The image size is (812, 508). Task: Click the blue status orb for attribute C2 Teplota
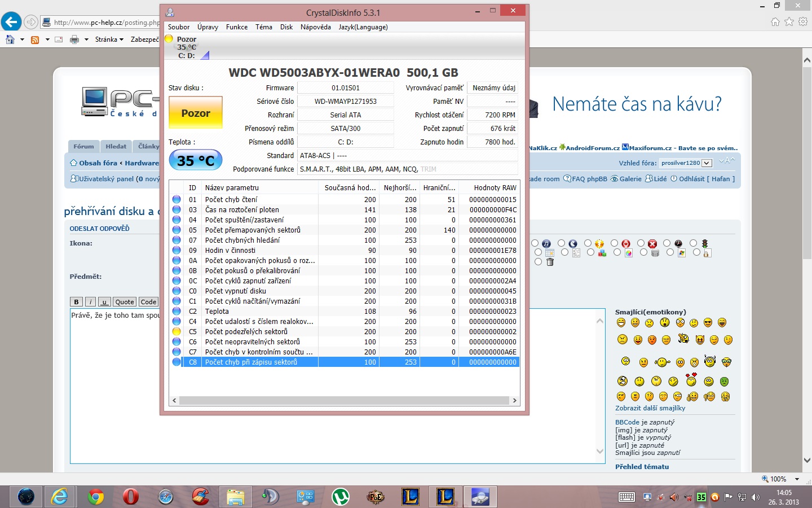coord(176,311)
